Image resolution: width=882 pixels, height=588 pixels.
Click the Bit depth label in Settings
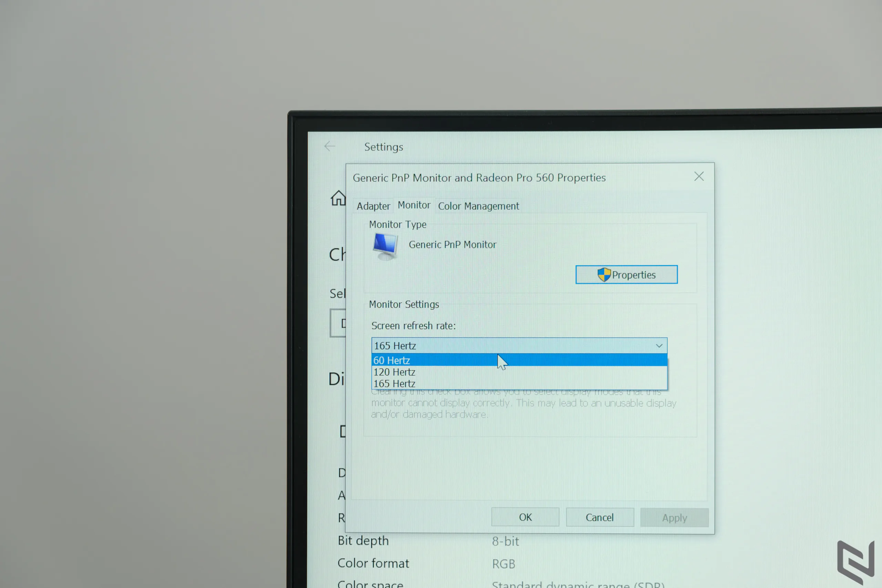coord(363,541)
